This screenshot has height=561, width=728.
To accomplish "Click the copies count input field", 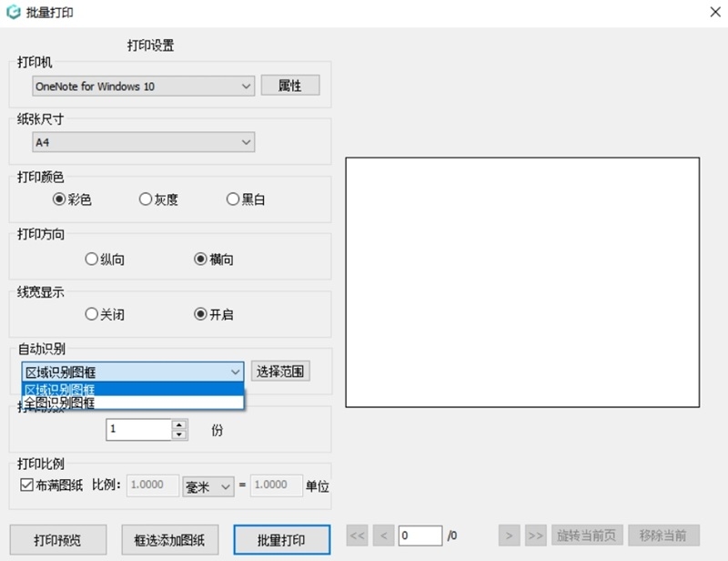I will [x=139, y=429].
